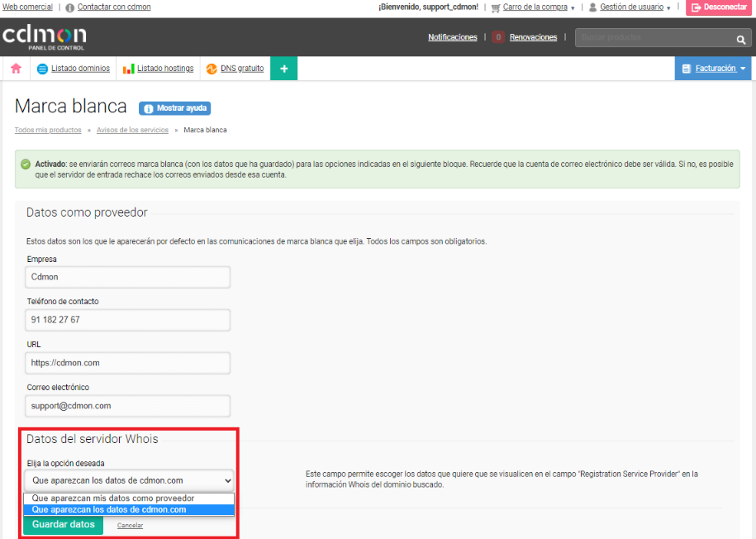756x539 pixels.
Task: Click the Empresa input field
Action: [x=128, y=278]
